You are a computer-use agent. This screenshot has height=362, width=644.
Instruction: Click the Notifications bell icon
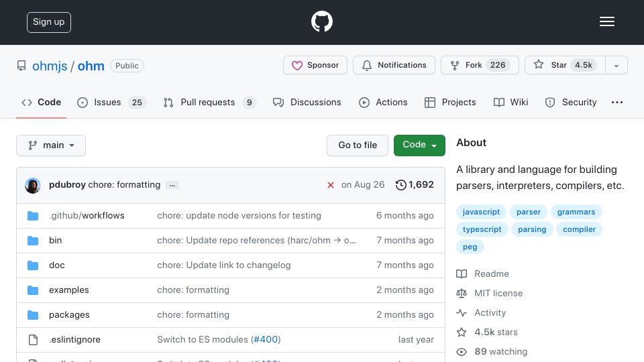coord(367,65)
